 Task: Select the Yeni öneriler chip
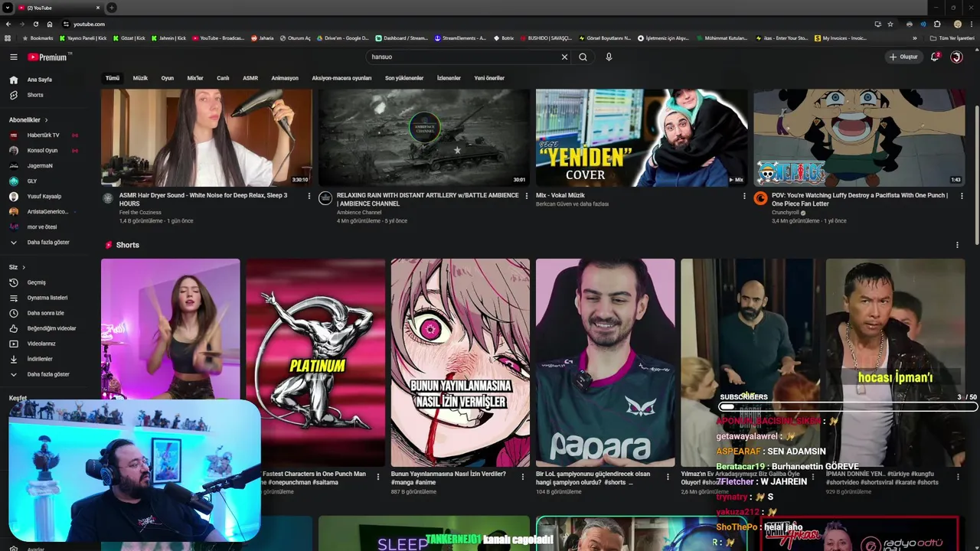489,78
